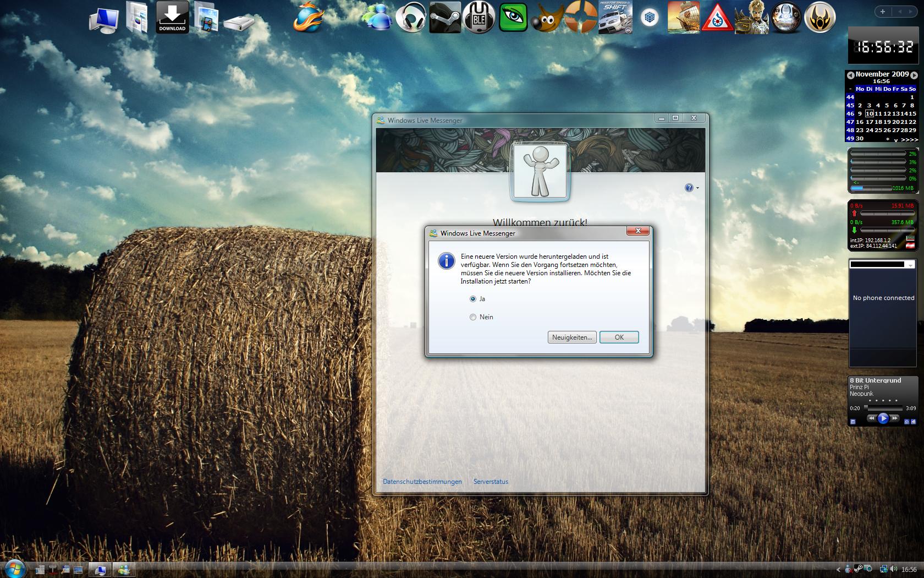The height and width of the screenshot is (578, 924).
Task: Confirm the dialog with OK
Action: click(619, 337)
